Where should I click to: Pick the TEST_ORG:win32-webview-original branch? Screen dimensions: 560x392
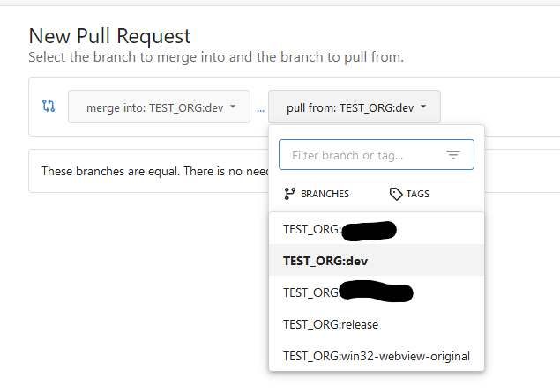click(x=377, y=356)
